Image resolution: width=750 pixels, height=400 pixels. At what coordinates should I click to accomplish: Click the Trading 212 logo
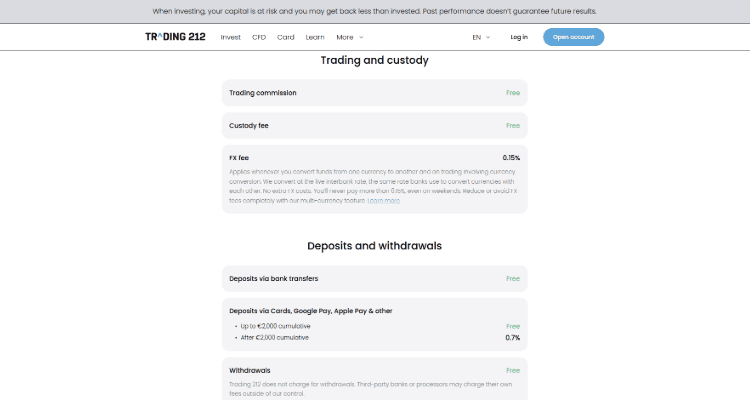tap(175, 37)
